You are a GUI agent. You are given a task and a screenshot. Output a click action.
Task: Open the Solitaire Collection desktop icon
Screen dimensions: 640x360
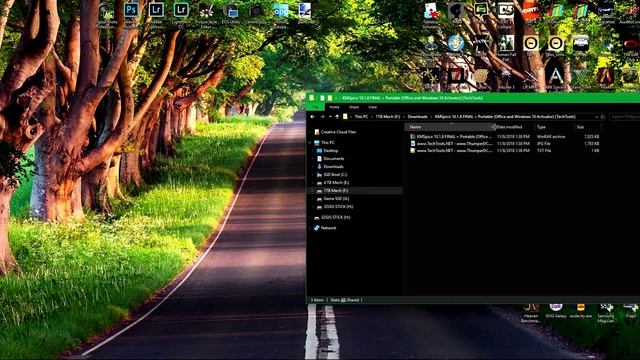click(x=431, y=11)
